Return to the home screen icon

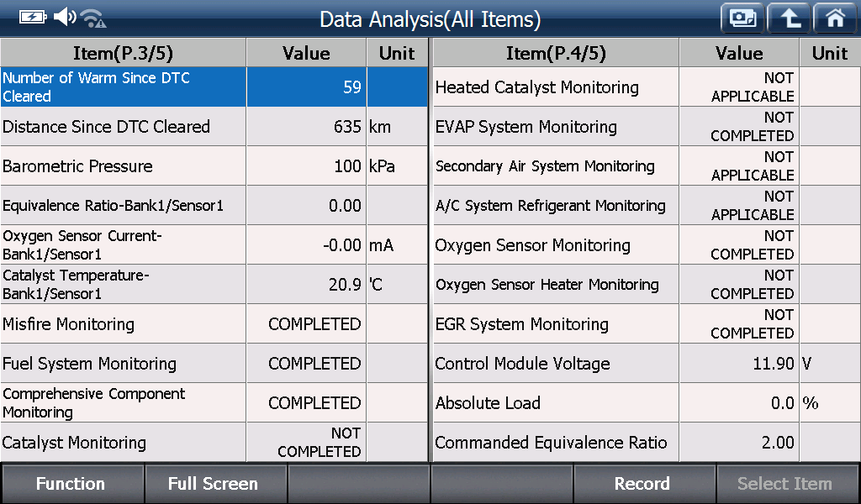click(x=835, y=18)
